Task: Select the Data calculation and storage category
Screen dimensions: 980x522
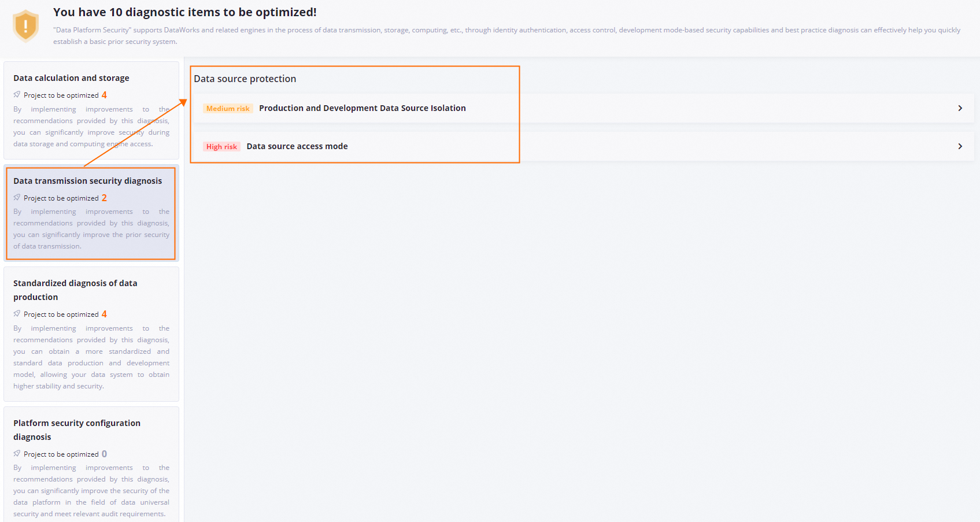Action: [x=91, y=110]
